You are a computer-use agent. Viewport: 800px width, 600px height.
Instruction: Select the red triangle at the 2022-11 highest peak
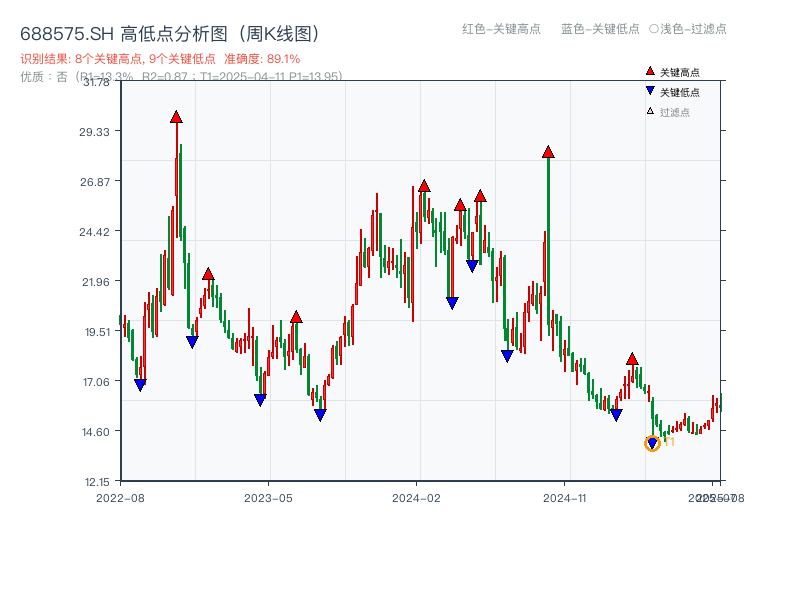click(176, 117)
